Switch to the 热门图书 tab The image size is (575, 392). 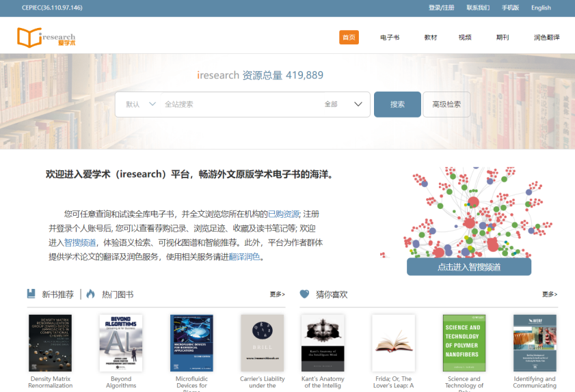118,294
